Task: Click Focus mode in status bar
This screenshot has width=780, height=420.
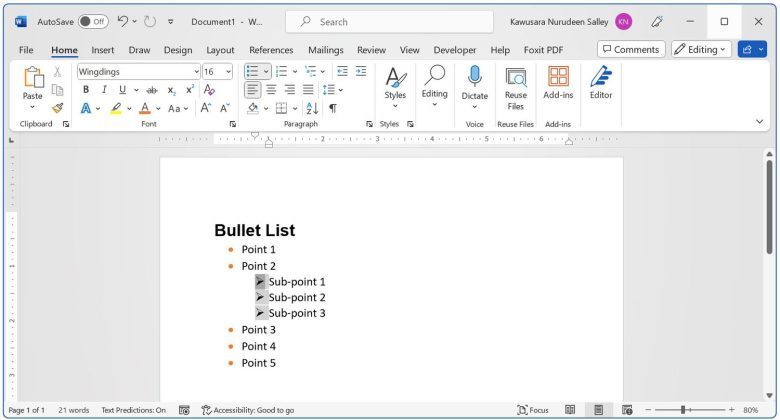Action: pyautogui.click(x=533, y=410)
